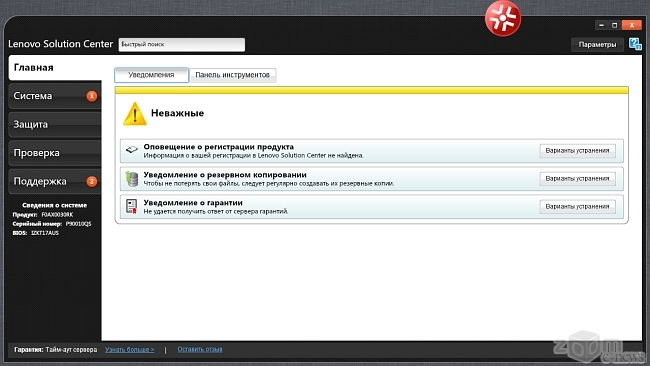The height and width of the screenshot is (366, 650).
Task: Select the product registration notification icon
Action: [x=132, y=150]
